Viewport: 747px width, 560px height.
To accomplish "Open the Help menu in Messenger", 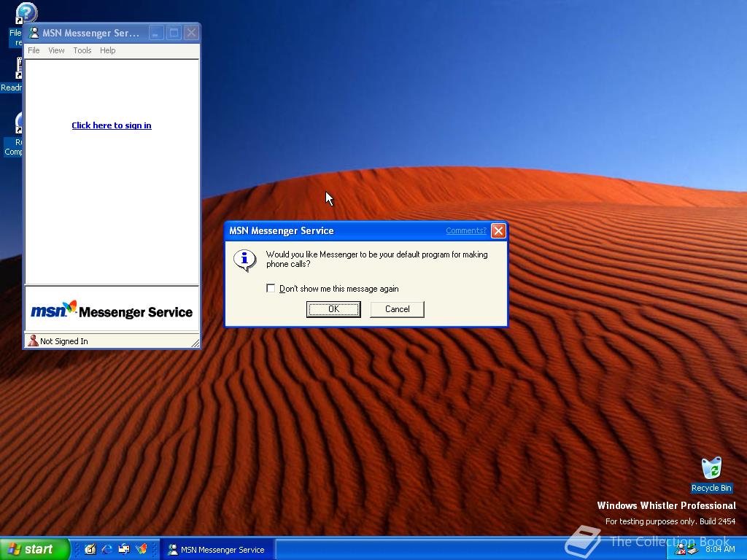I will [108, 50].
